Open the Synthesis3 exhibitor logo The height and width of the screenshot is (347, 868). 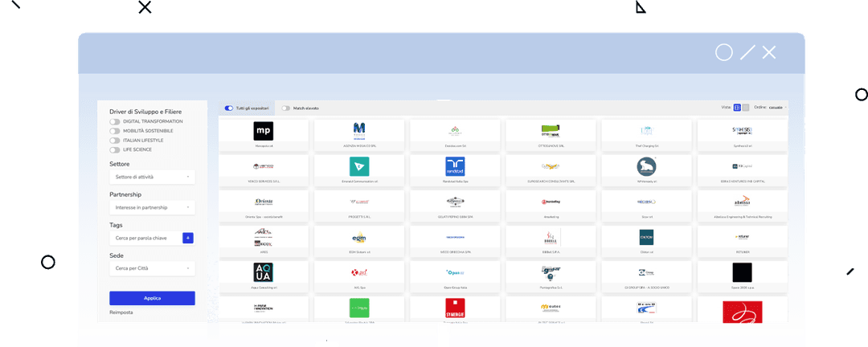pyautogui.click(x=742, y=131)
